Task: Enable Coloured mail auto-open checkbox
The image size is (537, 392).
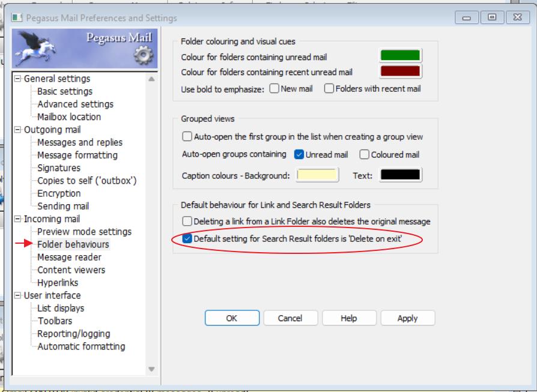Action: pyautogui.click(x=364, y=154)
